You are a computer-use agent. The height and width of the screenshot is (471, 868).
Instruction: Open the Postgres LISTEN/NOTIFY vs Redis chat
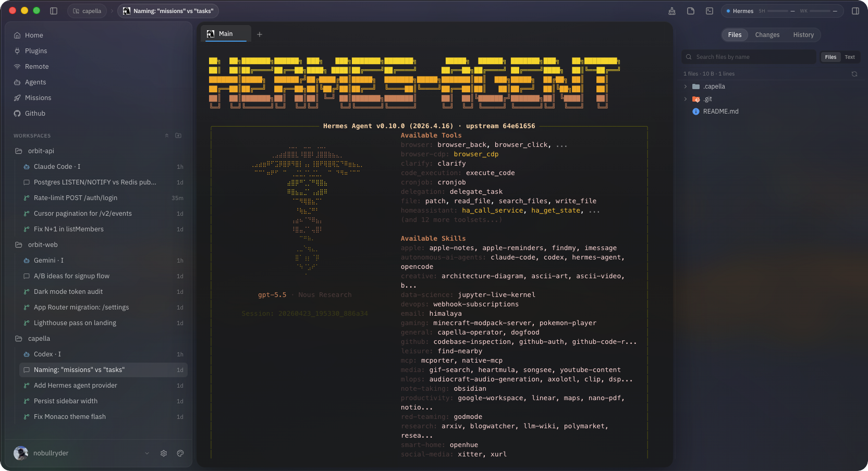[103, 182]
